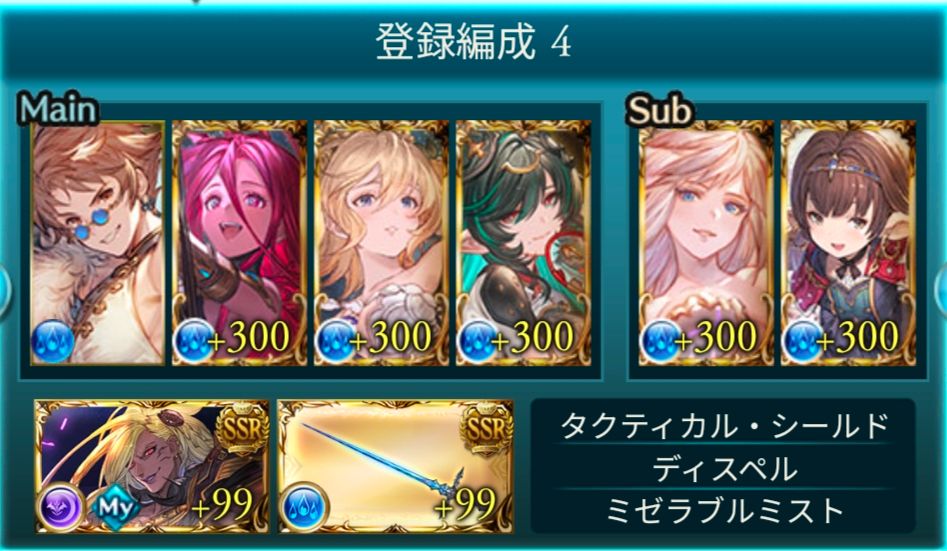Select the ミゼラブルミスト skill entry
The width and height of the screenshot is (947, 551).
724,511
